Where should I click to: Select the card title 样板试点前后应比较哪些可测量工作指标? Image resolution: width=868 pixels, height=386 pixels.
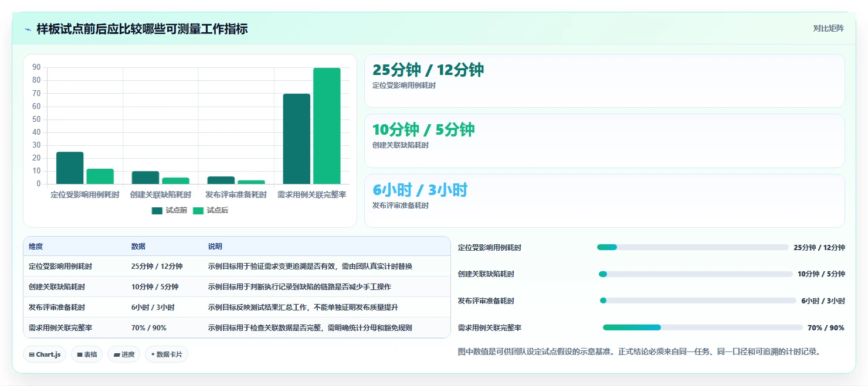tap(142, 29)
